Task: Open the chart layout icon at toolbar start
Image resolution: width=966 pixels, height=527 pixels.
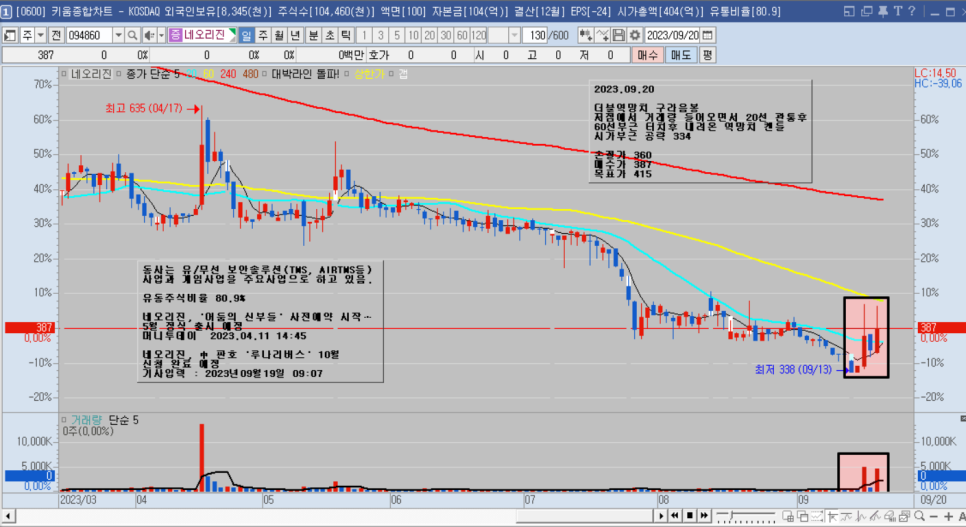Action: coord(9,35)
